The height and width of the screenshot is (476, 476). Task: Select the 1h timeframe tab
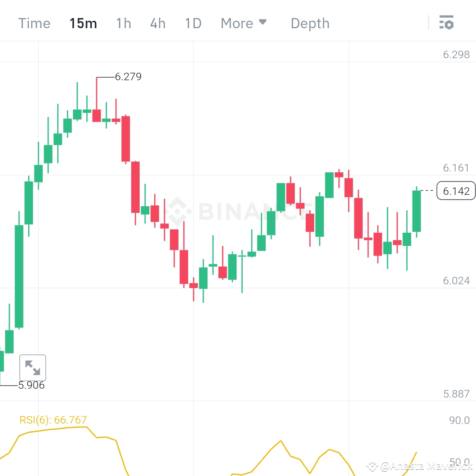click(x=123, y=23)
